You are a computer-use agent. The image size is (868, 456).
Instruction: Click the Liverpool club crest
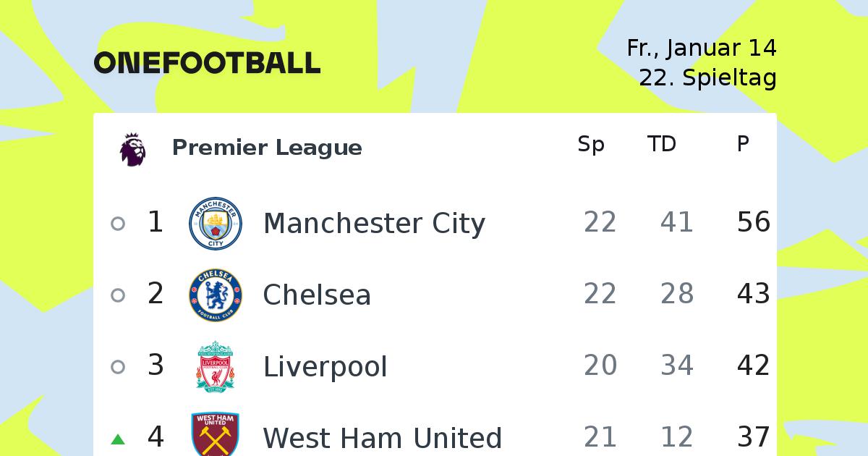216,367
